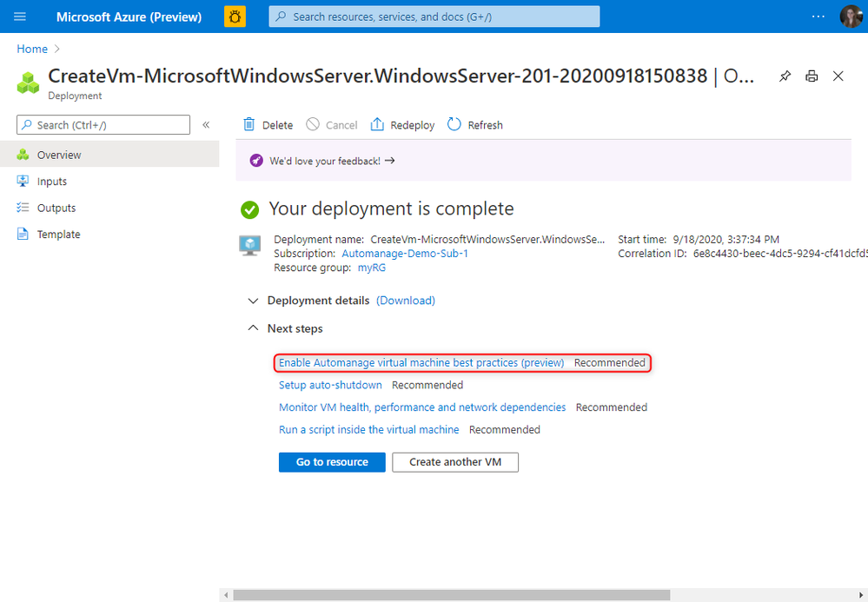Click the feedback arrow icon
868x602 pixels.
[390, 161]
